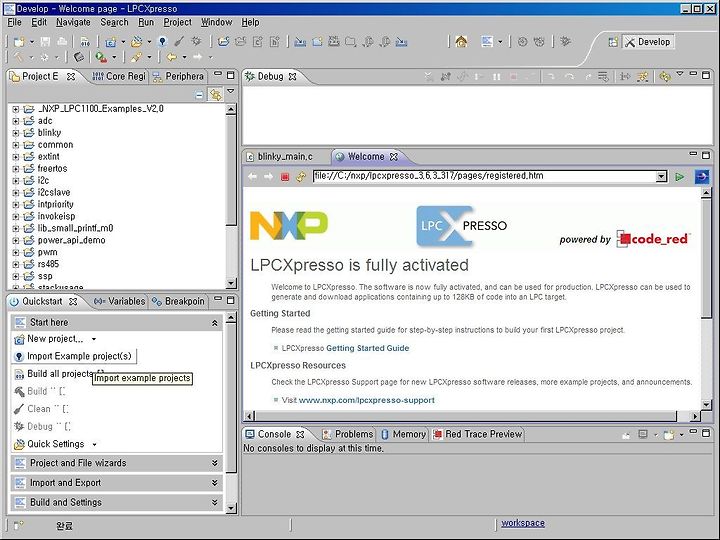Open the File menu
This screenshot has height=540, width=720.
point(14,22)
